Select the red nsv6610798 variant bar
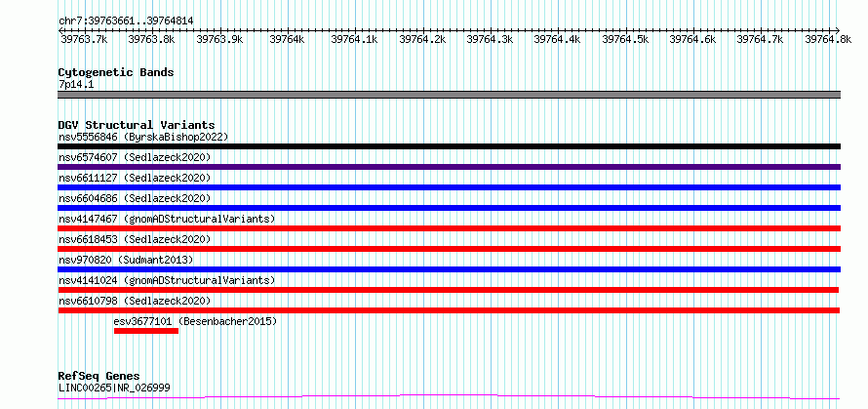 [x=449, y=310]
